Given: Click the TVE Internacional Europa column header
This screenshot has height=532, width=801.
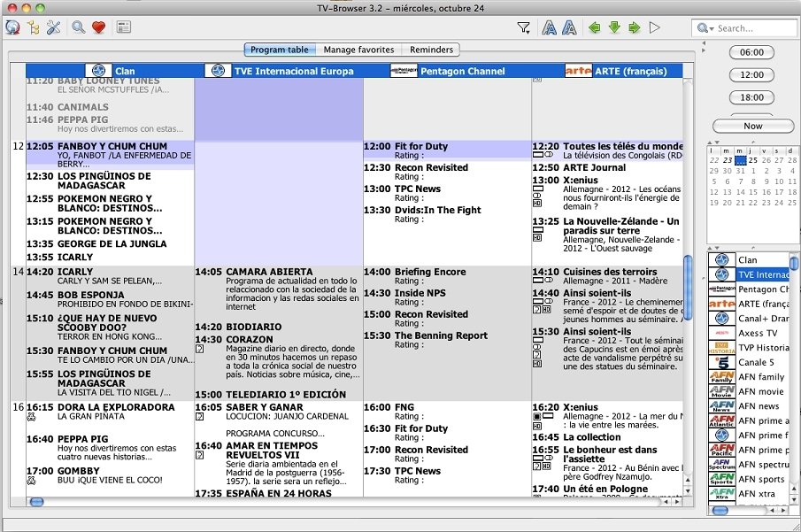Looking at the screenshot, I should (279, 71).
